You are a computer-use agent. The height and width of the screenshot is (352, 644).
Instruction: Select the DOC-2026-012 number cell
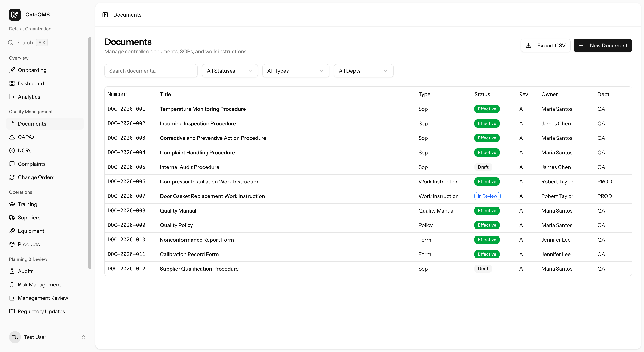tap(126, 269)
